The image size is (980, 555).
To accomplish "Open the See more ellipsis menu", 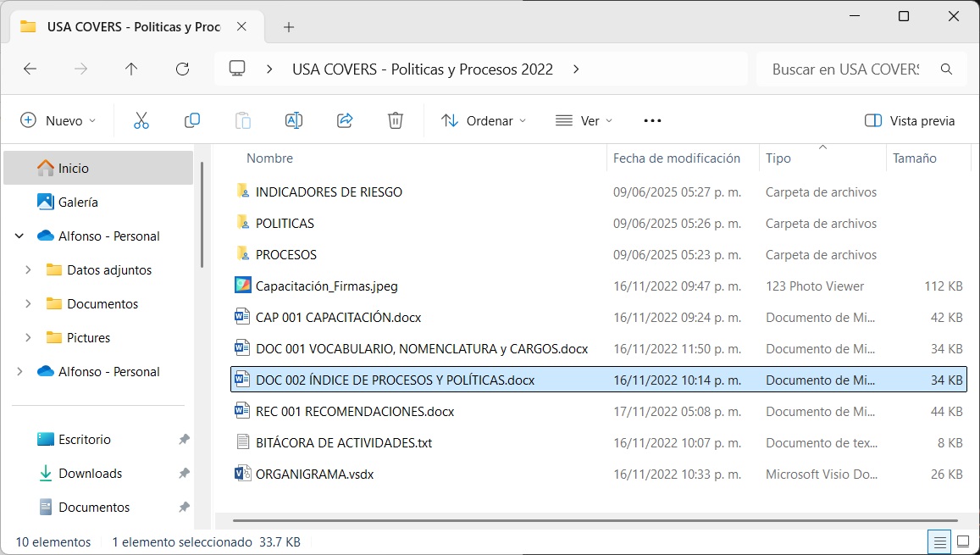I will coord(652,120).
